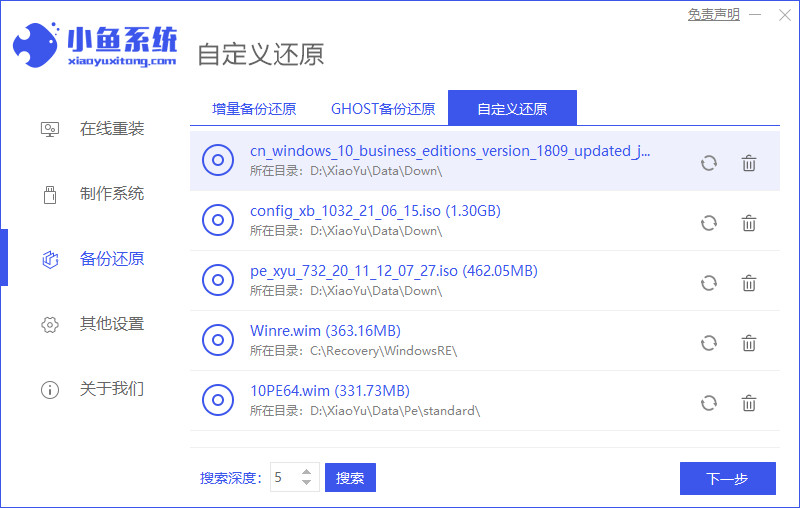Screen dimensions: 800x508
Task: Delete the config_xb_1032_21_06_15.iso entry
Action: tap(748, 223)
